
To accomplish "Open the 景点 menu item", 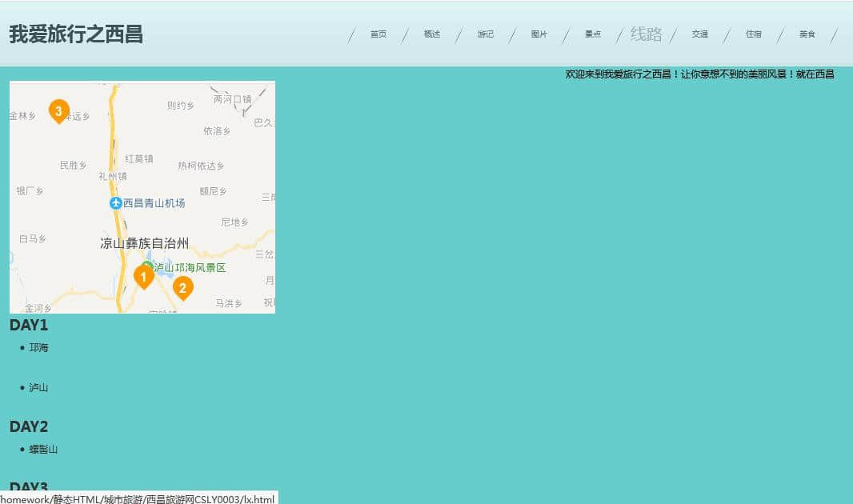I will (x=593, y=34).
